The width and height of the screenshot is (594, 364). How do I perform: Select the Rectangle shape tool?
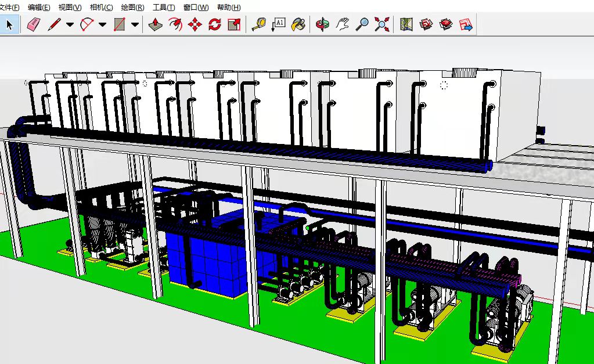[x=120, y=24]
